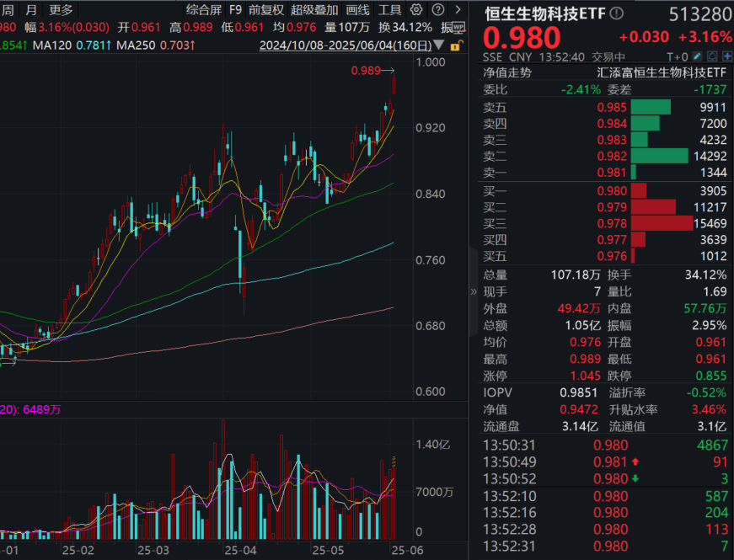Click the 卖二 green order bar
Image resolution: width=734 pixels, height=560 pixels.
(660, 156)
